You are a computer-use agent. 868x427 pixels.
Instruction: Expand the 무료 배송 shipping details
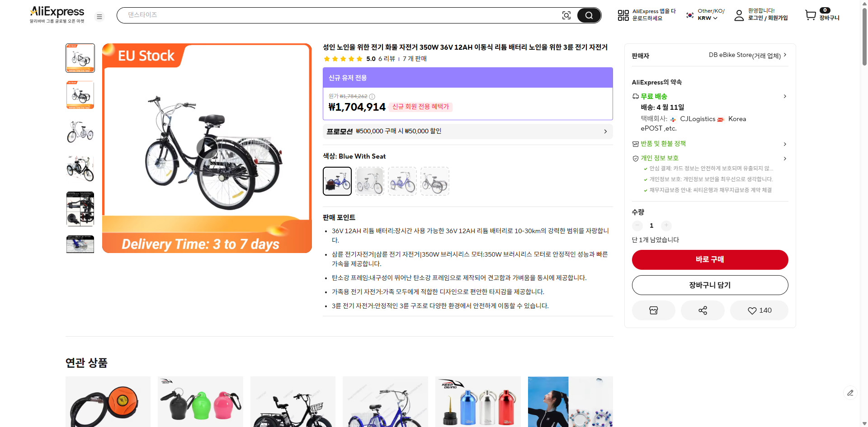tap(785, 96)
